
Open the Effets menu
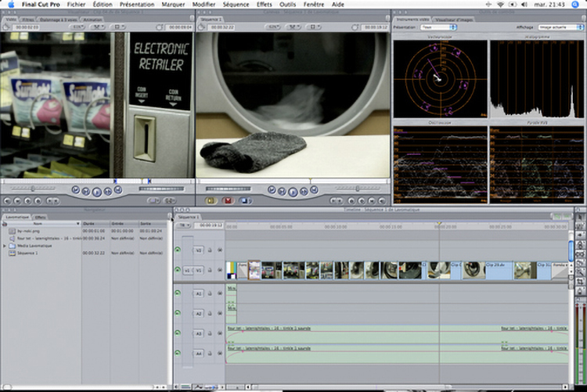[x=265, y=5]
